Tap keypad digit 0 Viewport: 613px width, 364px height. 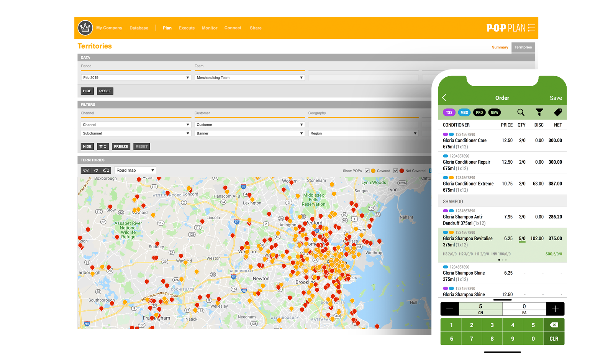point(533,339)
